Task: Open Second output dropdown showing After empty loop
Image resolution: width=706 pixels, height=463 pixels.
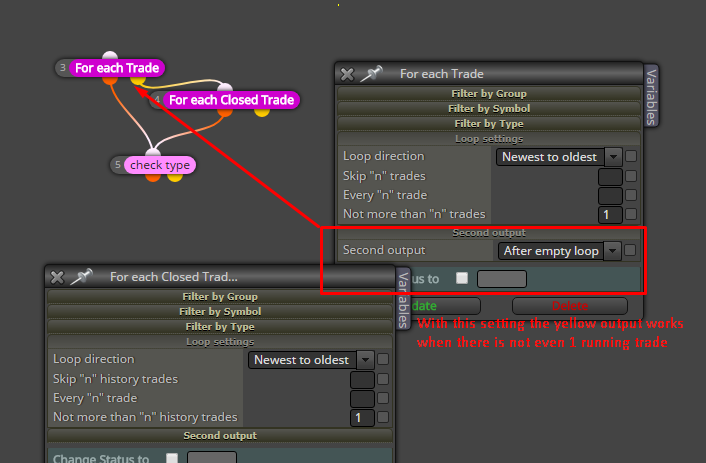Action: (x=560, y=251)
